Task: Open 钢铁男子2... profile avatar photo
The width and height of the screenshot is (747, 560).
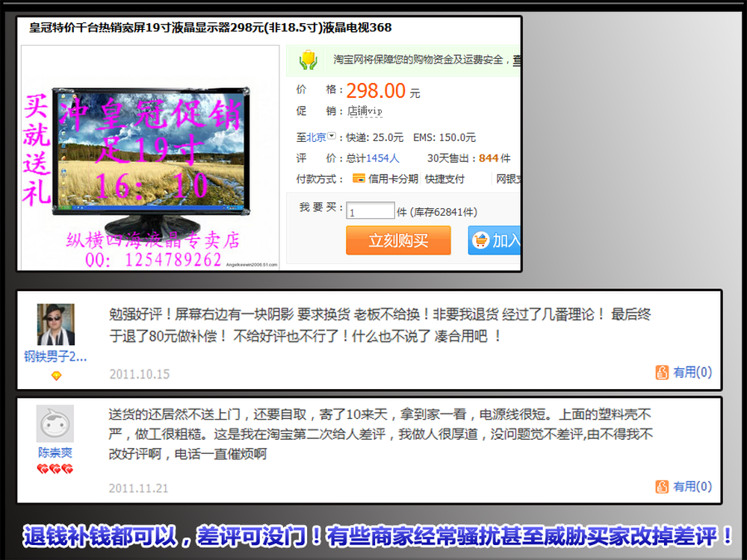Action: (56, 324)
